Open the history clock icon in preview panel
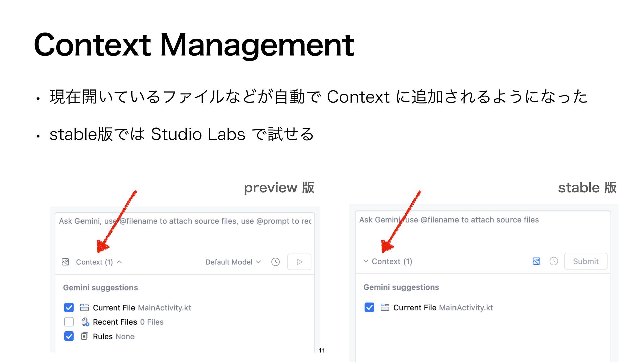 click(275, 262)
